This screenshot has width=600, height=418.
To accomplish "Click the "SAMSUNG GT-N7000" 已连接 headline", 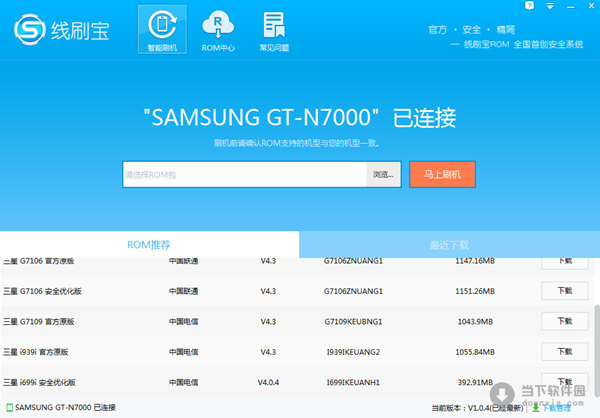I will [300, 117].
